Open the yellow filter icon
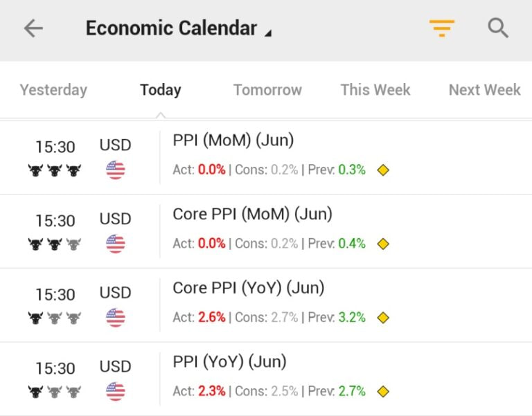532x416 pixels. [441, 28]
